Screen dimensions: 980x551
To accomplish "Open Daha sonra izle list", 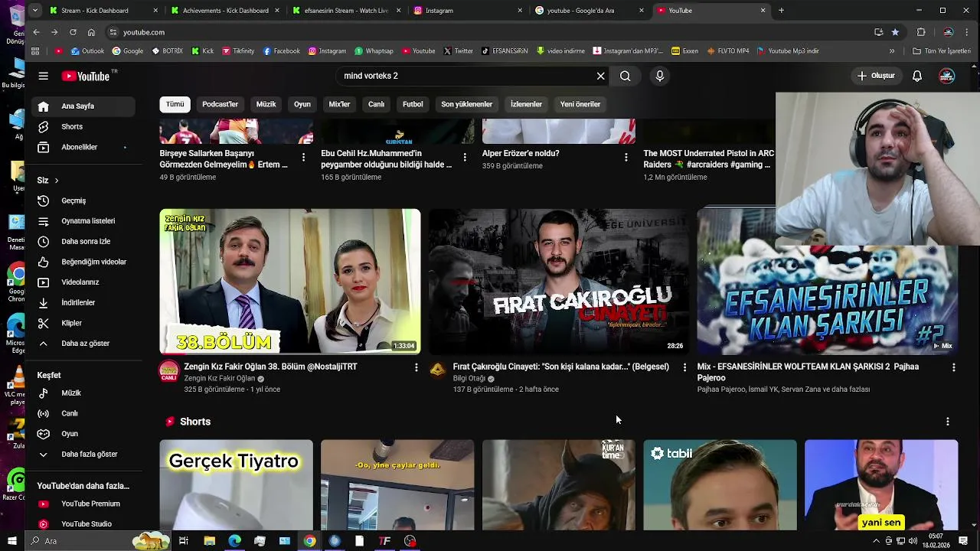I will [x=83, y=241].
